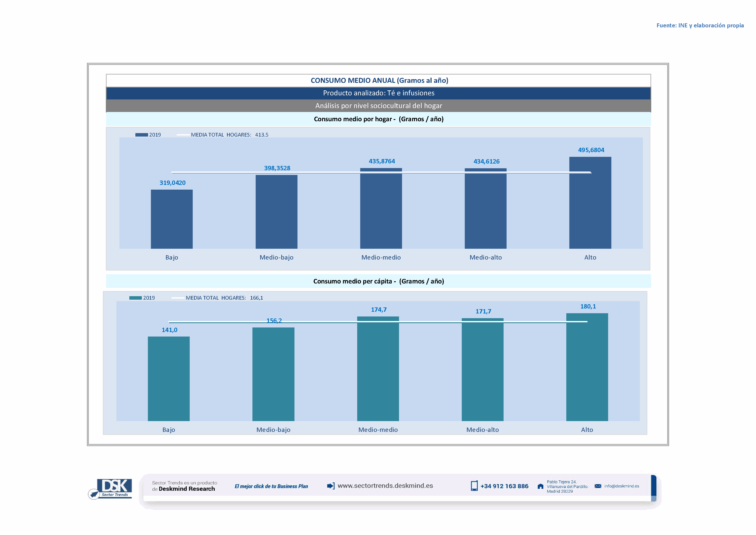Click MEDIA TOTAL HOGARES 413.5 legend entry
The width and height of the screenshot is (756, 535).
[229, 135]
